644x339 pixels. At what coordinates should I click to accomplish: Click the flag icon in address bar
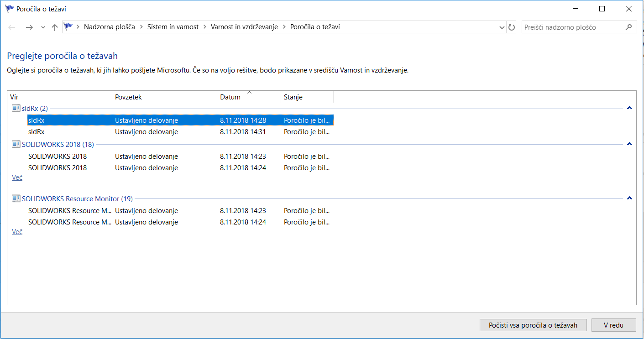[68, 27]
